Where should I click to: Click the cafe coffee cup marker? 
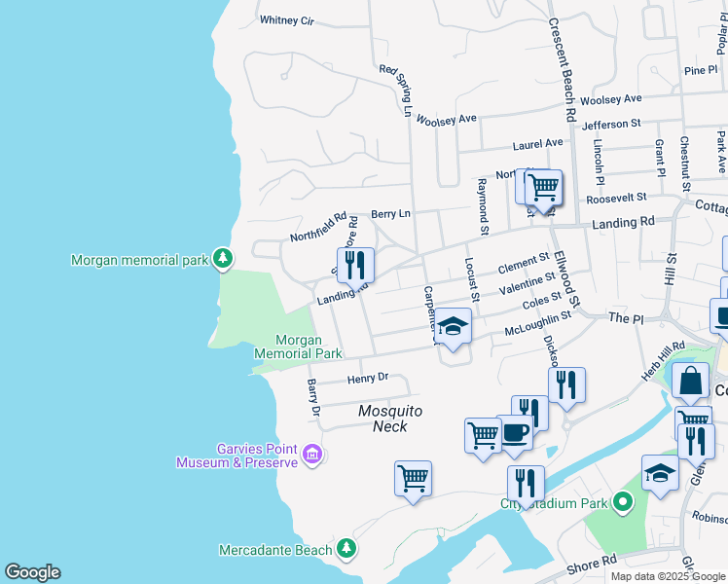(514, 433)
